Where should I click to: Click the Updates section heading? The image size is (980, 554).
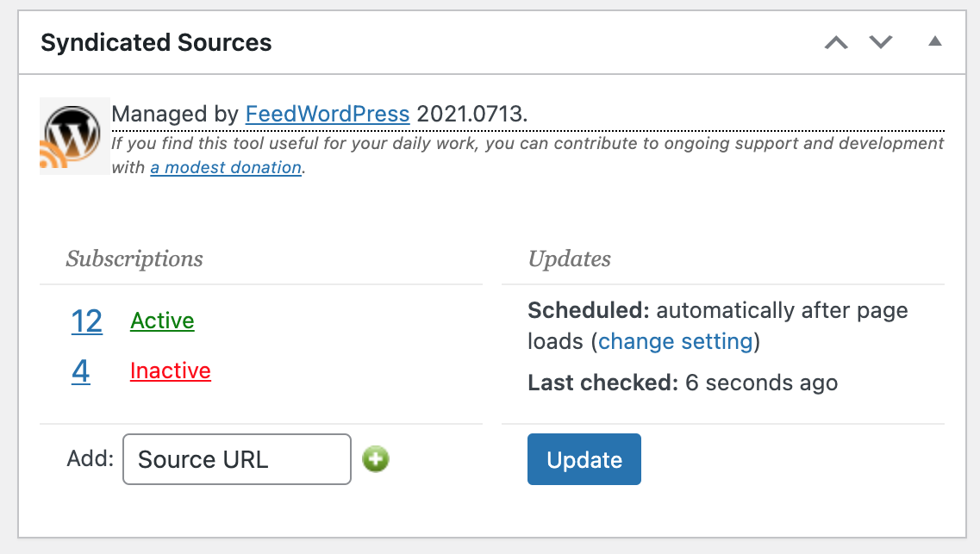pos(570,258)
